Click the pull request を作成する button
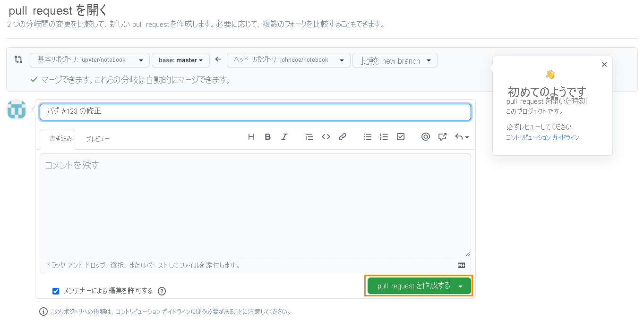Screen dimensions: 644x320 414,286
